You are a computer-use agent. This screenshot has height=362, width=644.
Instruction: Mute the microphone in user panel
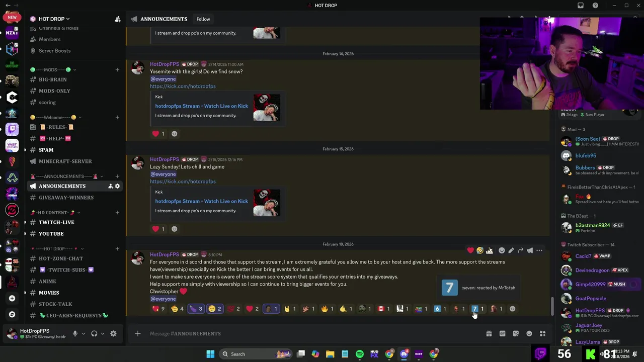tap(74, 333)
